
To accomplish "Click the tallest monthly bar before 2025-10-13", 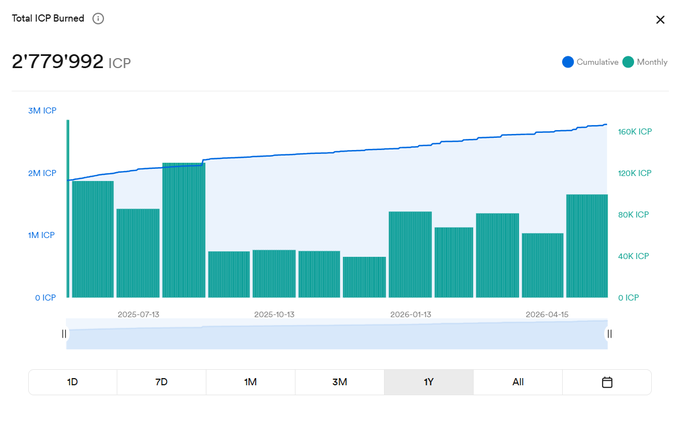I will (x=184, y=230).
